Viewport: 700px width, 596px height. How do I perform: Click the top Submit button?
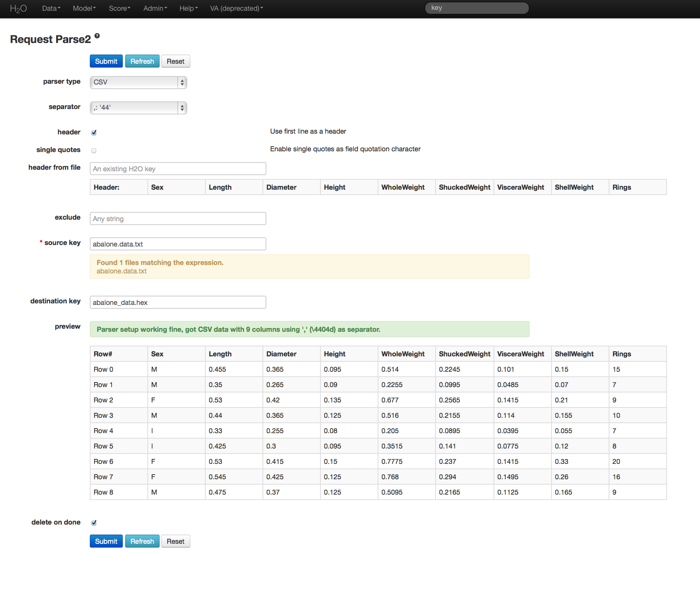click(x=106, y=61)
